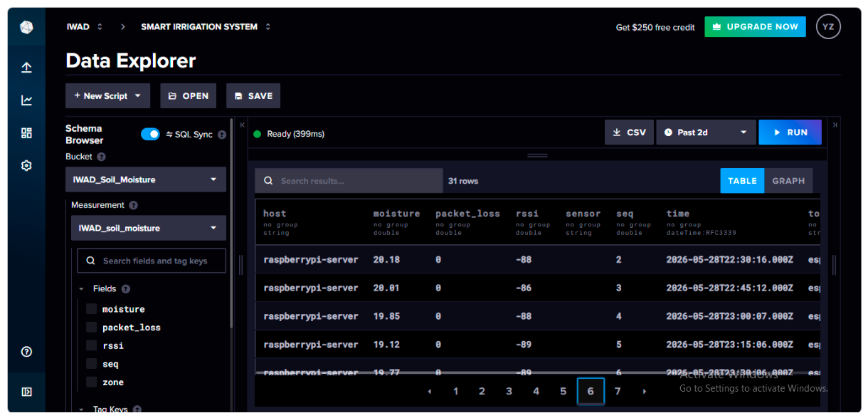Open the New Script dropdown
The width and height of the screenshot is (868, 418).
point(107,96)
